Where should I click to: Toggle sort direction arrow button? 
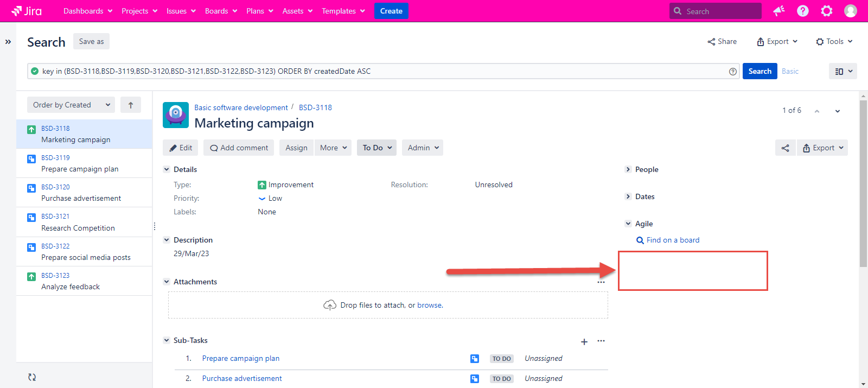131,105
